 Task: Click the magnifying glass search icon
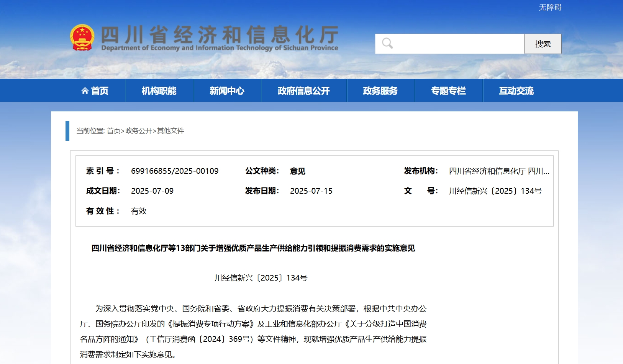pos(387,43)
